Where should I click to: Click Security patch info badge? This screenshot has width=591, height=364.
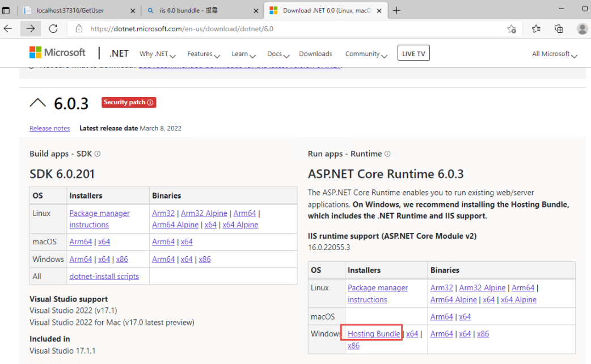coord(129,102)
